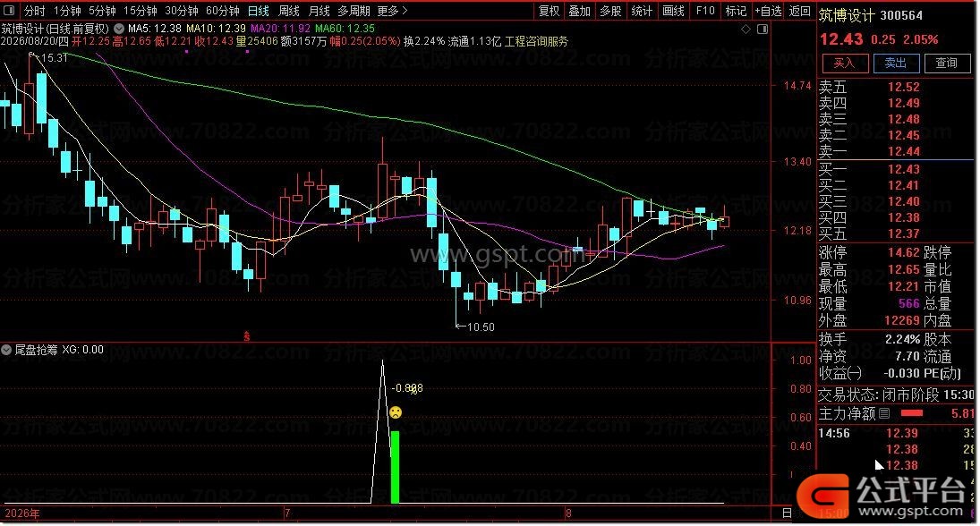Open 尾盘抢筹 indicator circle dropdown icon

6,350
